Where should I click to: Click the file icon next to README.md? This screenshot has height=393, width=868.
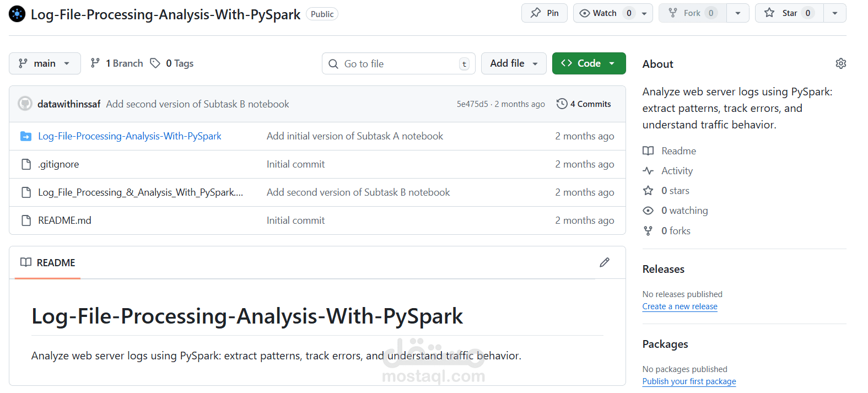26,220
